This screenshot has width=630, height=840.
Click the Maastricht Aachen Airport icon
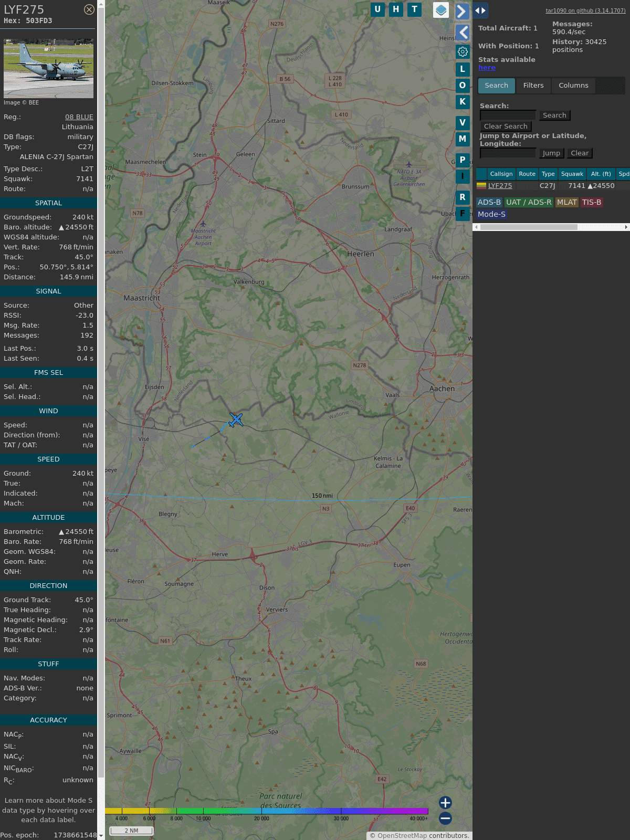[x=203, y=224]
